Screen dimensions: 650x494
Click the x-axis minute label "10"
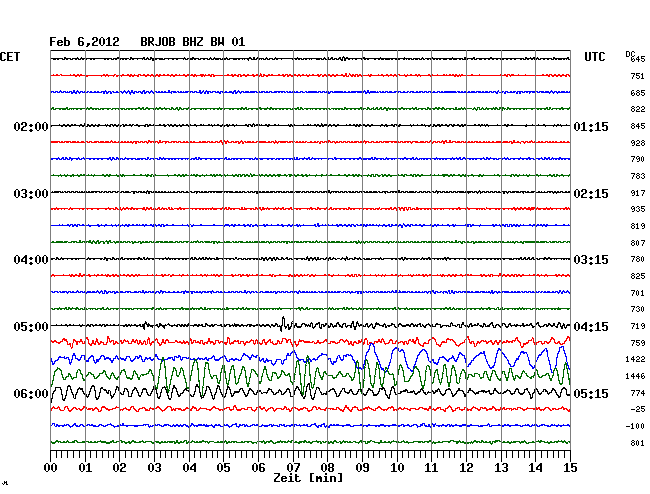pos(397,468)
